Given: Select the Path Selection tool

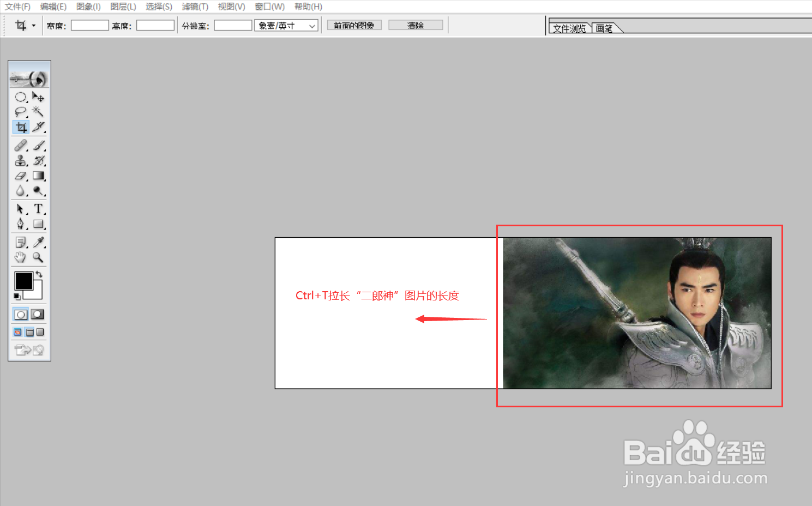Looking at the screenshot, I should coord(21,209).
